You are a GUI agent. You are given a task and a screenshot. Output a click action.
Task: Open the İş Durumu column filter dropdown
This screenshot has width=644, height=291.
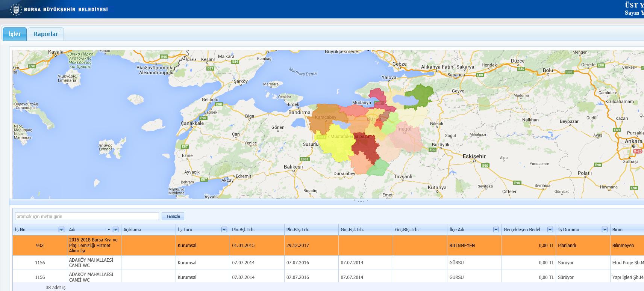(605, 229)
